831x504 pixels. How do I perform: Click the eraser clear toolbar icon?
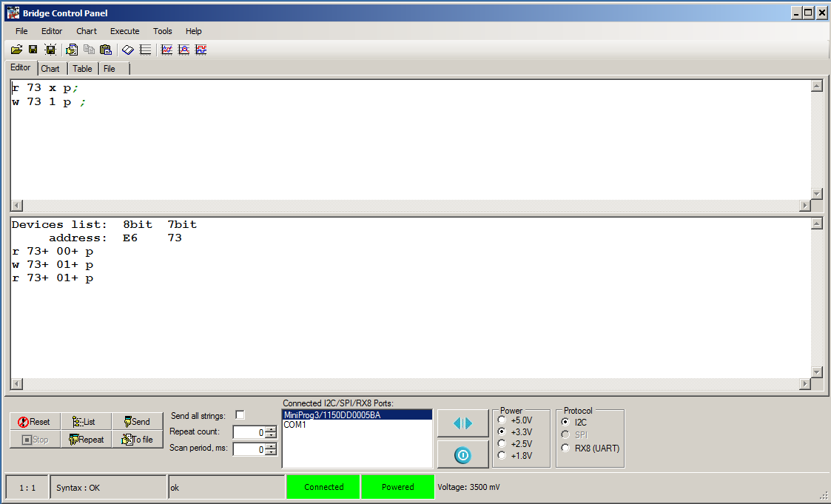click(x=128, y=50)
